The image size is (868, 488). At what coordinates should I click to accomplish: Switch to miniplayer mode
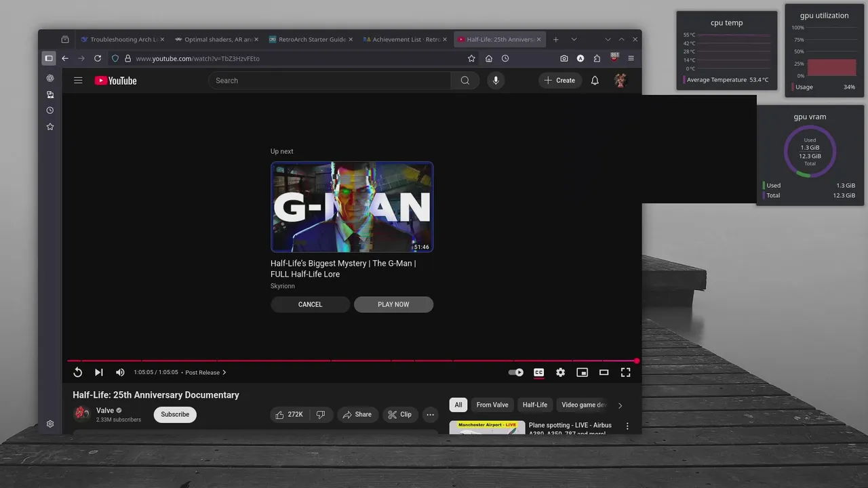click(x=582, y=372)
